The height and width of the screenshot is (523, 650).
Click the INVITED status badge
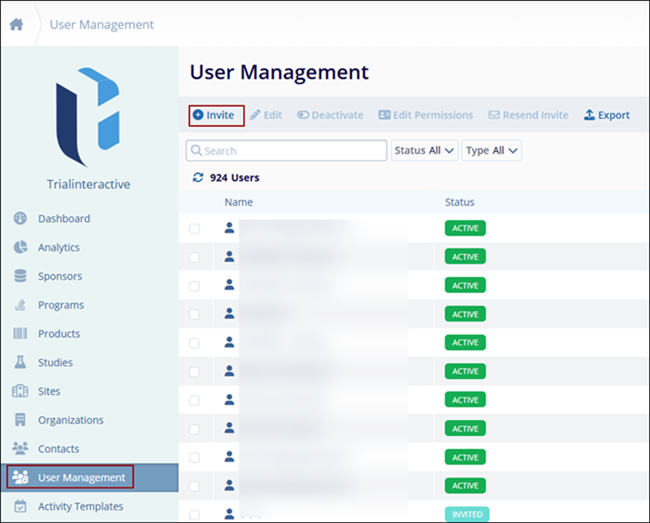click(465, 514)
